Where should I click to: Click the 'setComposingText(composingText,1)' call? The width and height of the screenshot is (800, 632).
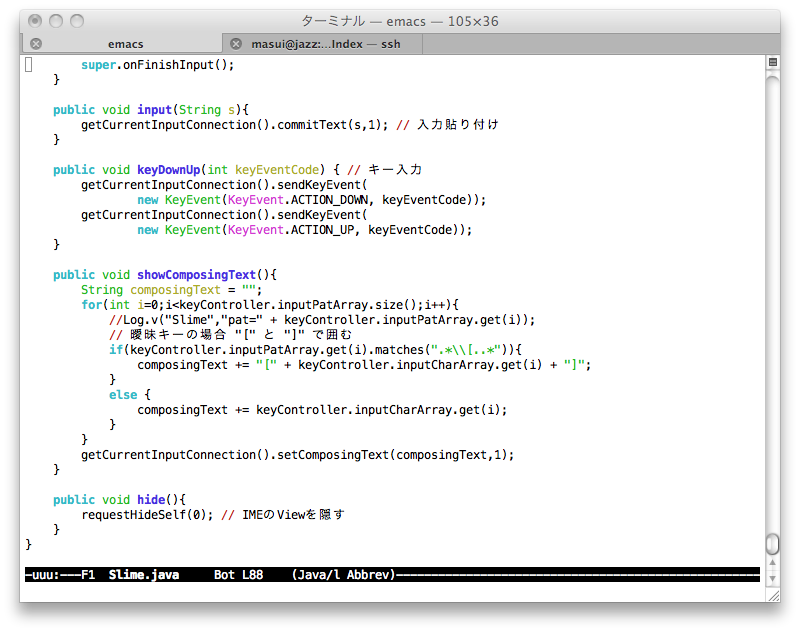tap(392, 455)
